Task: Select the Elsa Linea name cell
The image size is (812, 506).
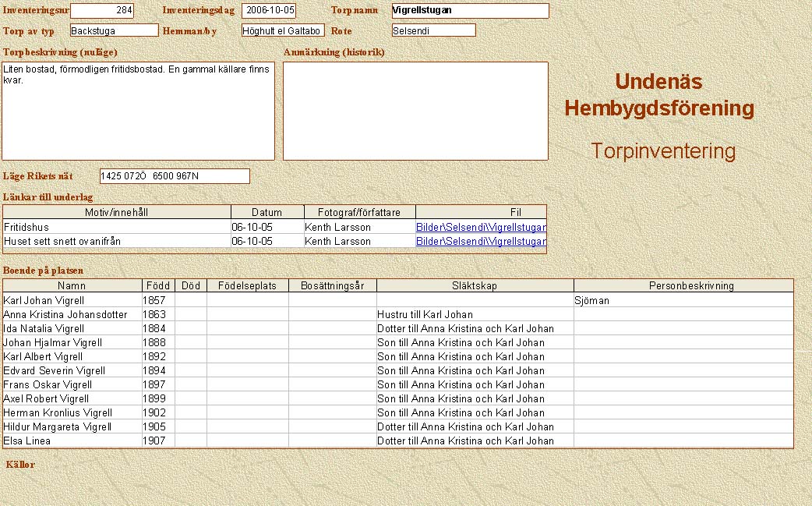Action: pyautogui.click(x=72, y=441)
